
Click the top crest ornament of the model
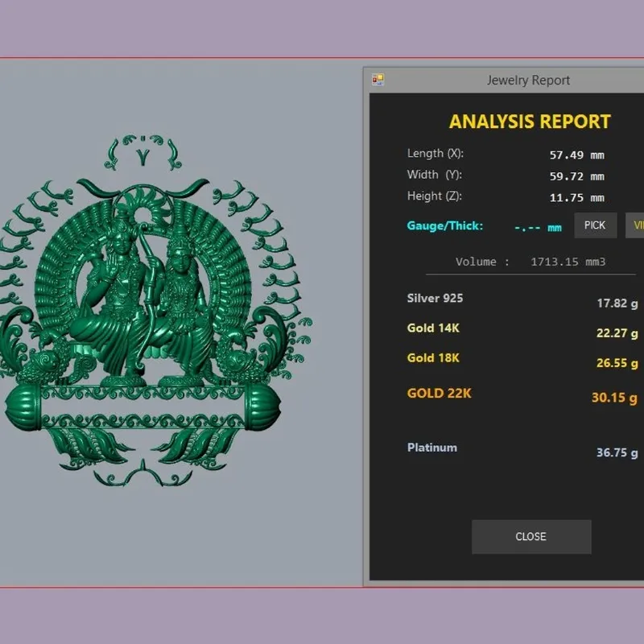click(142, 152)
